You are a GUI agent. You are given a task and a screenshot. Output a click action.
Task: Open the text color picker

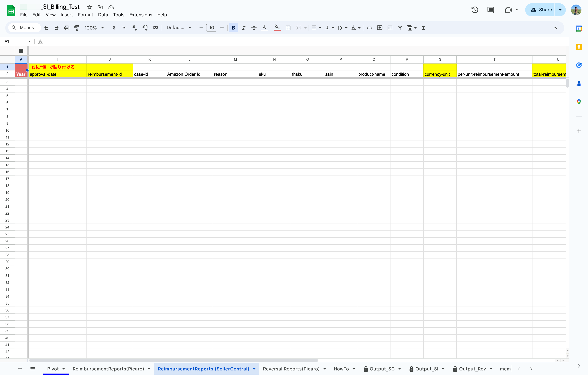pyautogui.click(x=264, y=28)
